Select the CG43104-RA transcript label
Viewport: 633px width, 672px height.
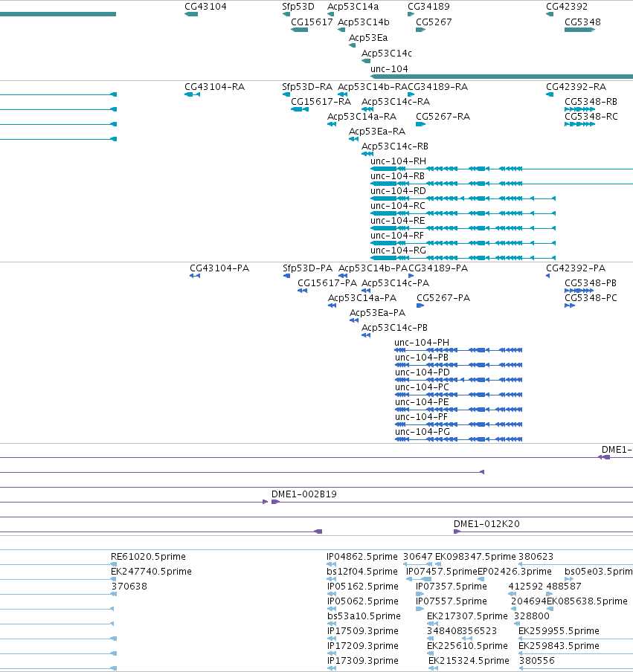click(214, 86)
